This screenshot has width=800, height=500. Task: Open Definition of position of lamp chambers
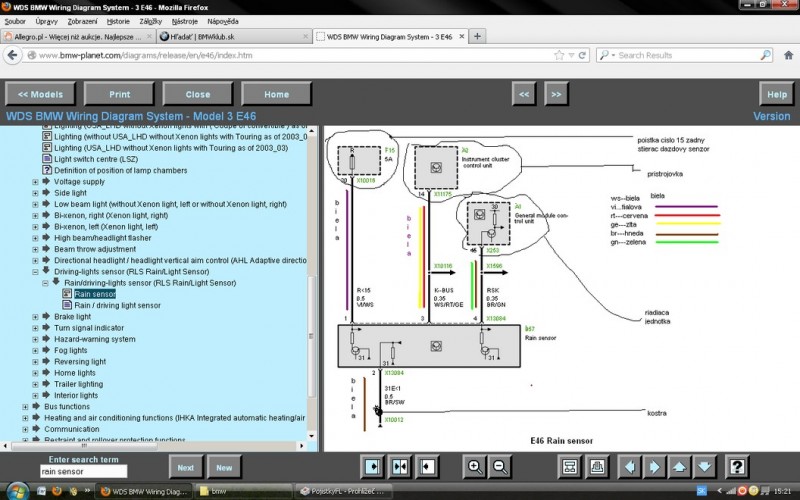coord(120,170)
